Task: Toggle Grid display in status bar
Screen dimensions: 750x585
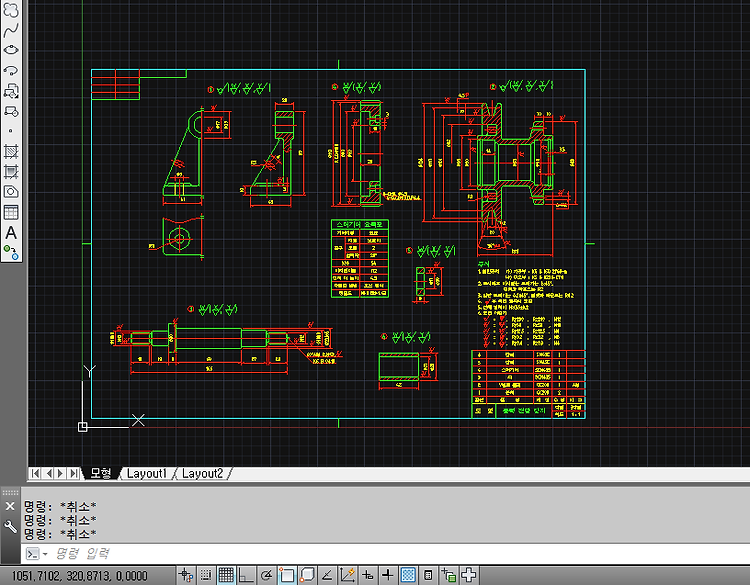Action: point(226,575)
